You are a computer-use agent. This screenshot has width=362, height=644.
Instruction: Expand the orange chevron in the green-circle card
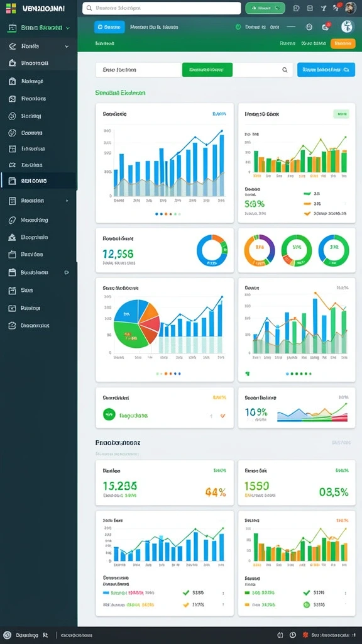tap(222, 416)
